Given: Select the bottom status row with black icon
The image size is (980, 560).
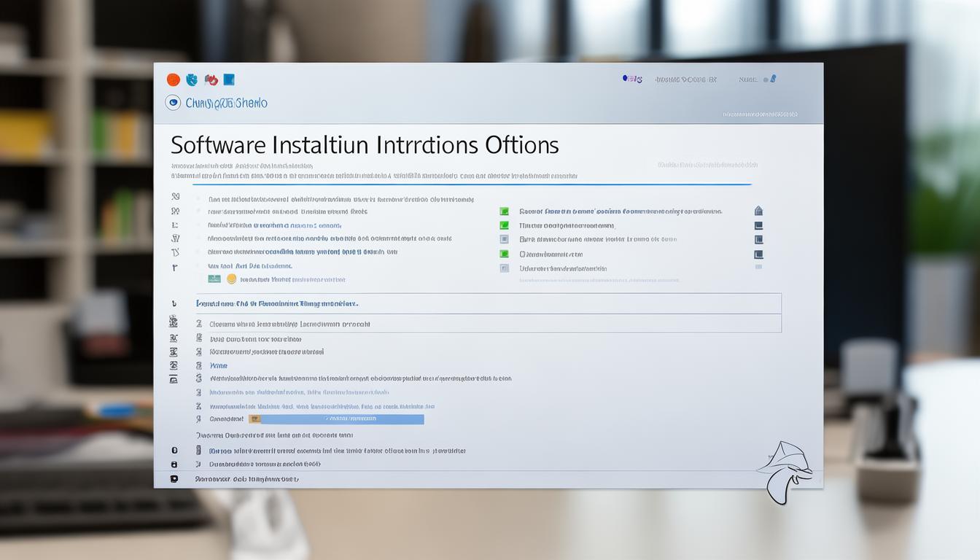Looking at the screenshot, I should (246, 479).
